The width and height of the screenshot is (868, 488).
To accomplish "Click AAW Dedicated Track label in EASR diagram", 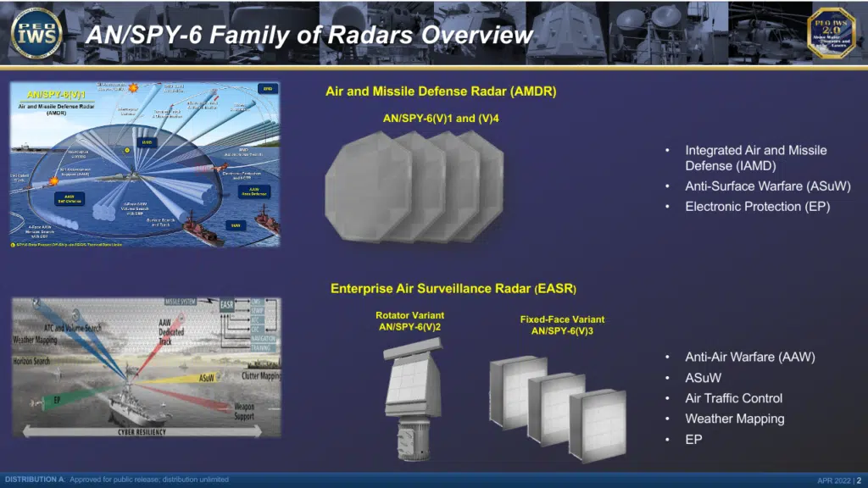I will (x=171, y=332).
